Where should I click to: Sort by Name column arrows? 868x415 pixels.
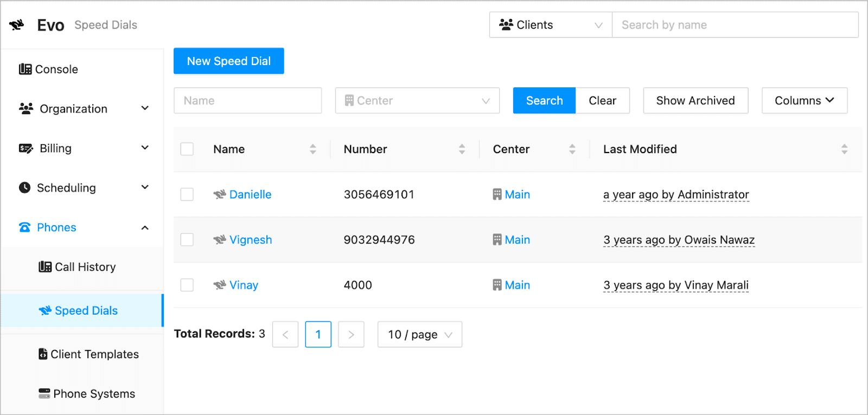coord(313,149)
